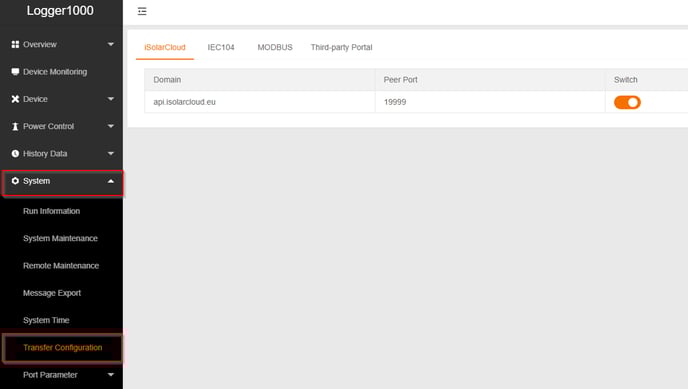
Task: Switch to the iSolarCloud tab
Action: (x=165, y=47)
